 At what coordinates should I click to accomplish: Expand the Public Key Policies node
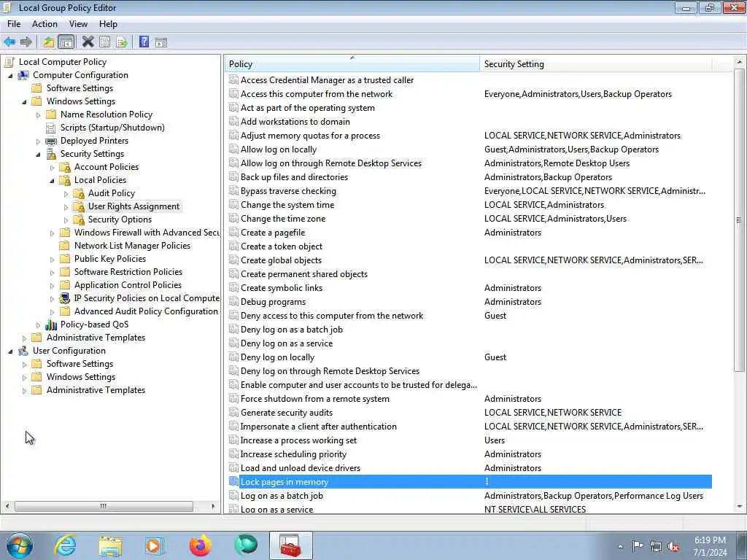point(52,260)
